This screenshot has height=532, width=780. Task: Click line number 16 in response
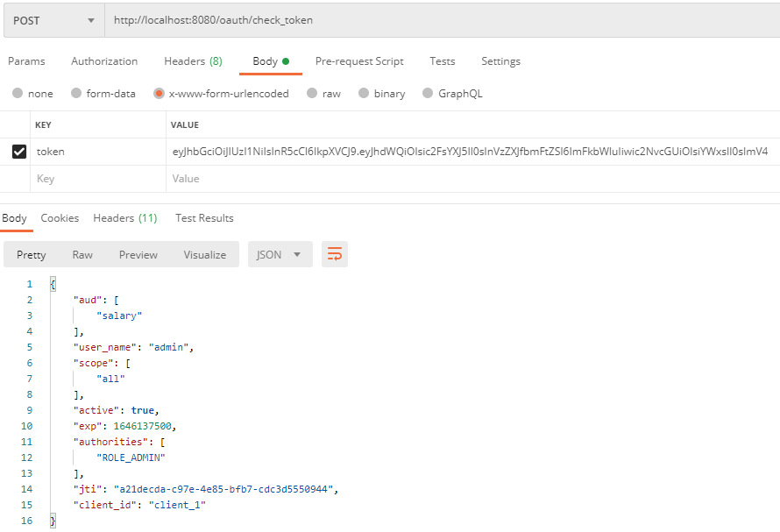click(27, 521)
